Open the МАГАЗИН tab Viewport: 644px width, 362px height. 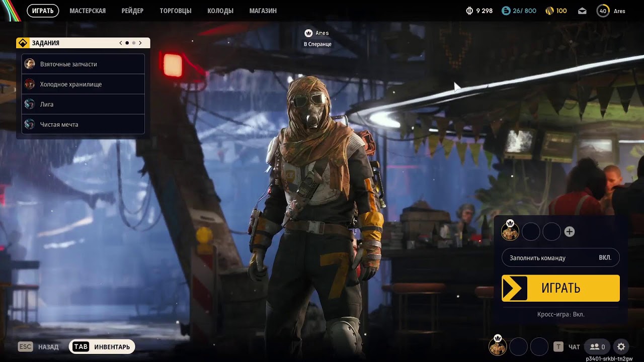263,11
